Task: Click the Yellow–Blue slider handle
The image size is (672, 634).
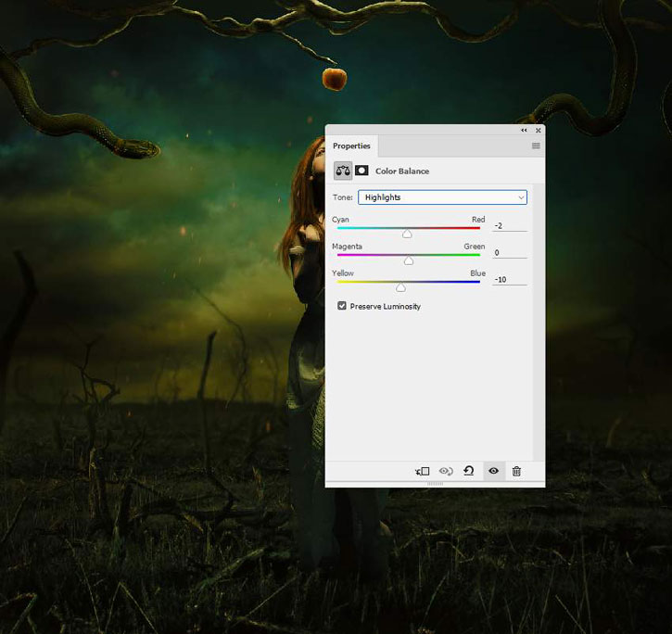Action: coord(400,287)
